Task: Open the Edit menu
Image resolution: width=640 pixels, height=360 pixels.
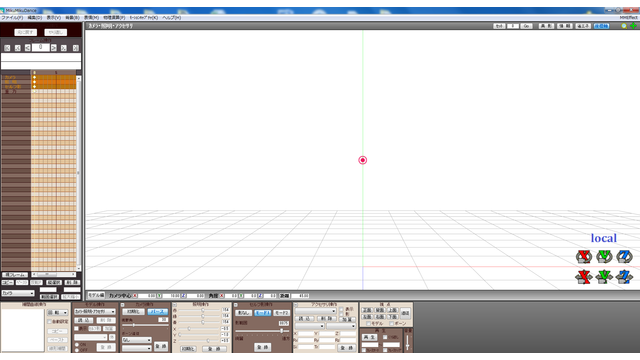Action: click(34, 18)
